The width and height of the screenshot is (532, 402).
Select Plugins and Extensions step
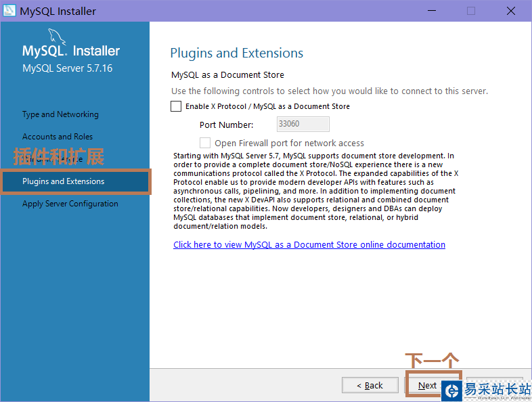click(x=75, y=181)
